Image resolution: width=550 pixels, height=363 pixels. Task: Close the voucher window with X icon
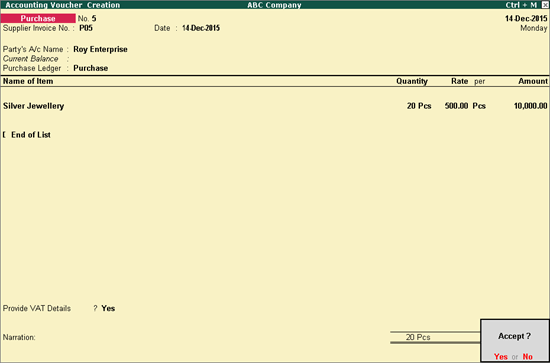pos(545,5)
